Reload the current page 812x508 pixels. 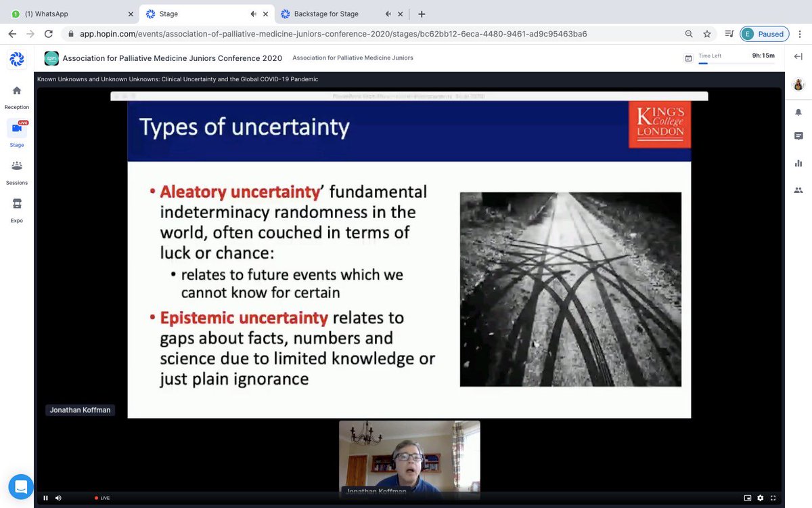(48, 34)
